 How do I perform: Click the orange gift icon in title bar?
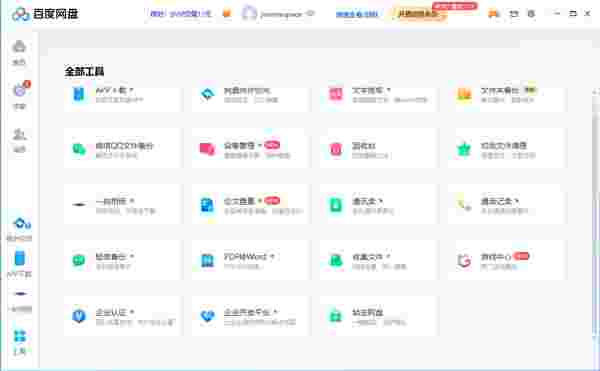[x=227, y=14]
